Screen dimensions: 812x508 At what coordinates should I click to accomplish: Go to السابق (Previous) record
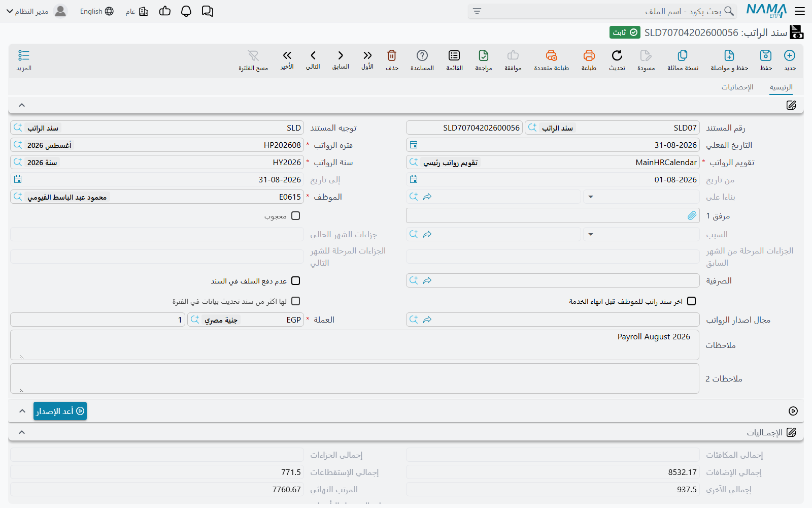[x=341, y=55]
